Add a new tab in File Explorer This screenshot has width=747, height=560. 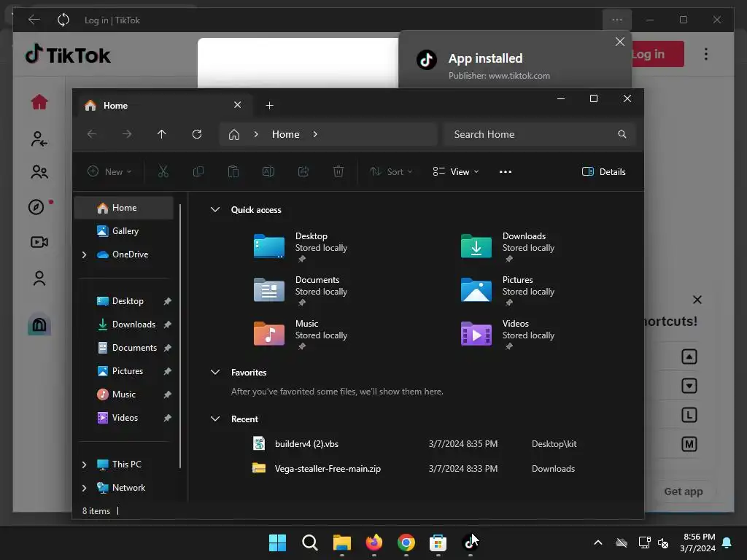(270, 105)
